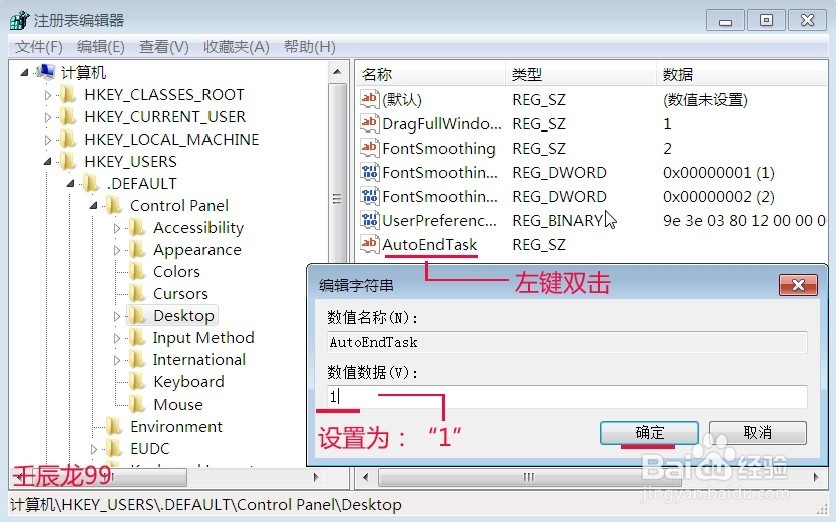
Task: Click the International folder icon
Action: pyautogui.click(x=137, y=360)
